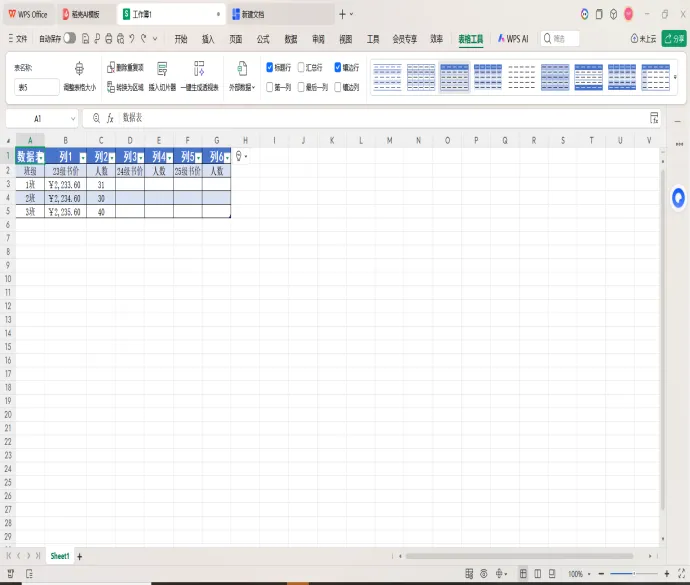Click the print preview icon
690x585 pixels.
(x=121, y=39)
